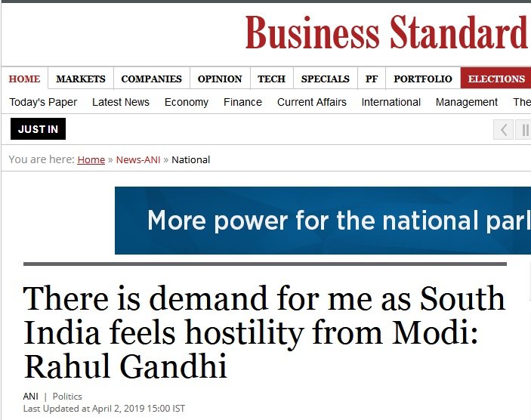The height and width of the screenshot is (420, 531).
Task: Open Current Affairs section
Action: pos(311,102)
